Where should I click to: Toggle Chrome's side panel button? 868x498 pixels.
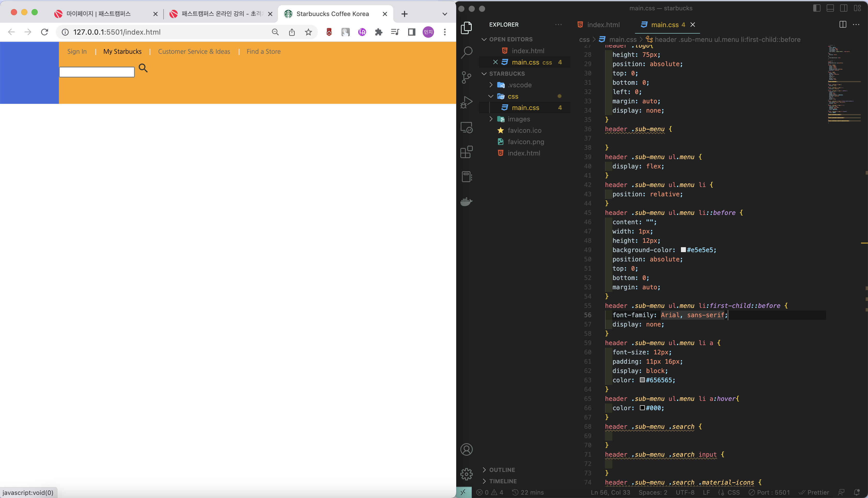point(412,32)
